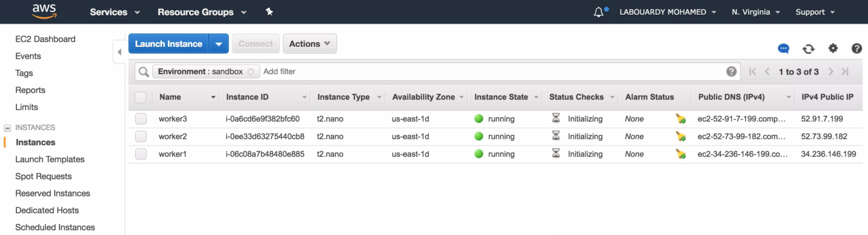
Task: Click the pin shortcut icon in navbar
Action: click(x=269, y=11)
